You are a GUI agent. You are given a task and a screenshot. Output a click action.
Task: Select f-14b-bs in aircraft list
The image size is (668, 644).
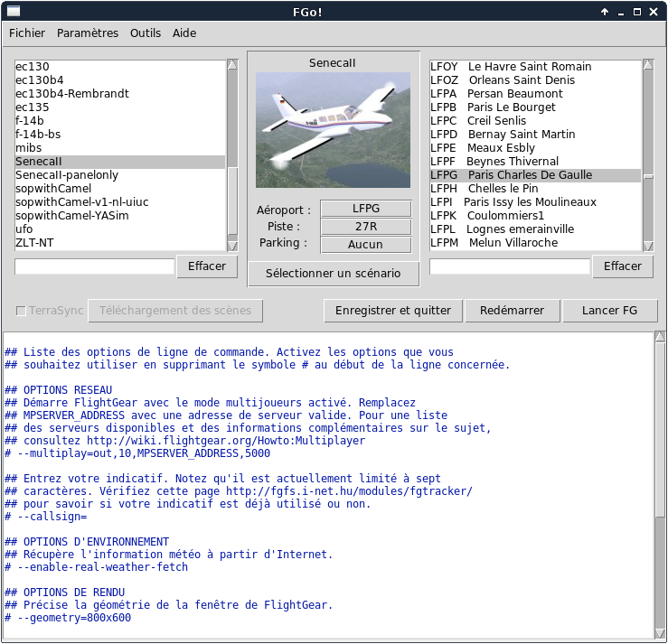(120, 135)
